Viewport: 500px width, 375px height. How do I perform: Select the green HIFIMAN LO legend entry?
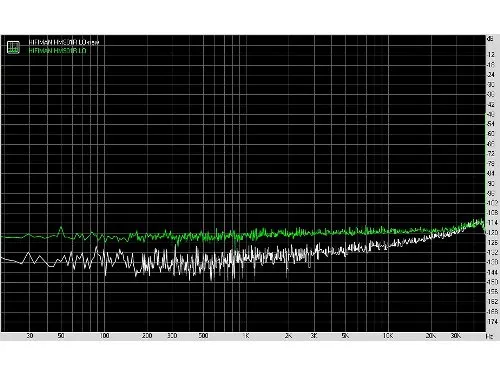coord(58,51)
